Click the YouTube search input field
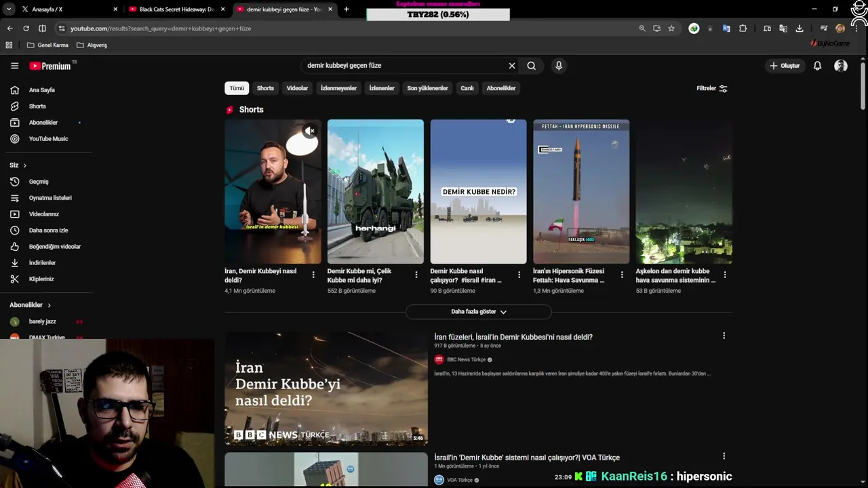This screenshot has width=868, height=488. coord(403,66)
